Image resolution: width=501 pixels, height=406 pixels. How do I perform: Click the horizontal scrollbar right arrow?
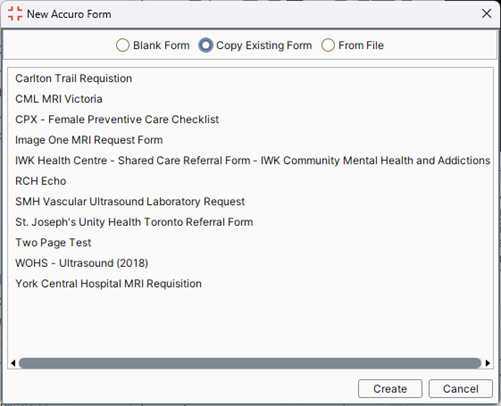[488, 363]
